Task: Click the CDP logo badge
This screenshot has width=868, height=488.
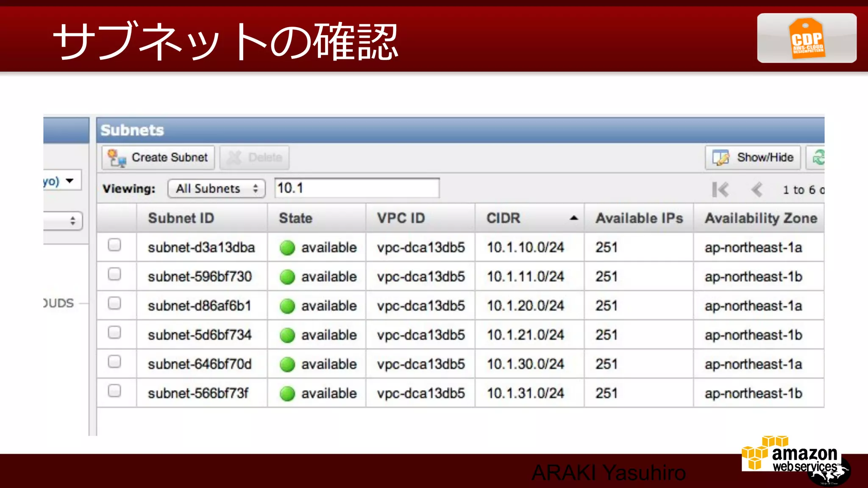Action: [x=807, y=38]
